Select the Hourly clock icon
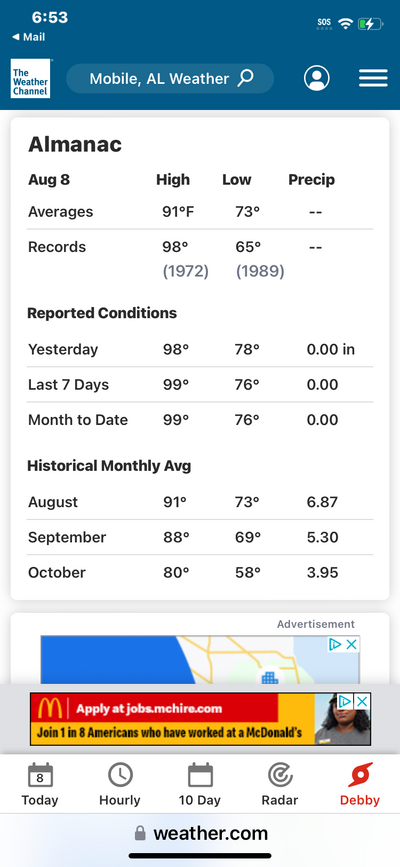Viewport: 400px width, 867px height. [x=120, y=775]
